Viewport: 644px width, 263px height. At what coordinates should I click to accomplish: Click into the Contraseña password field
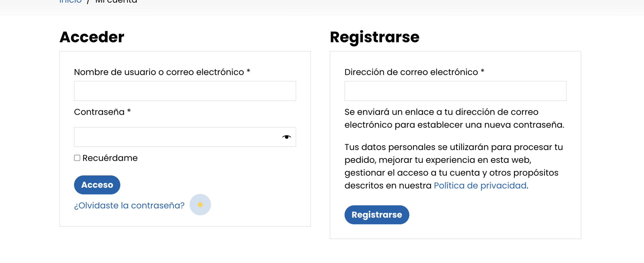176,137
